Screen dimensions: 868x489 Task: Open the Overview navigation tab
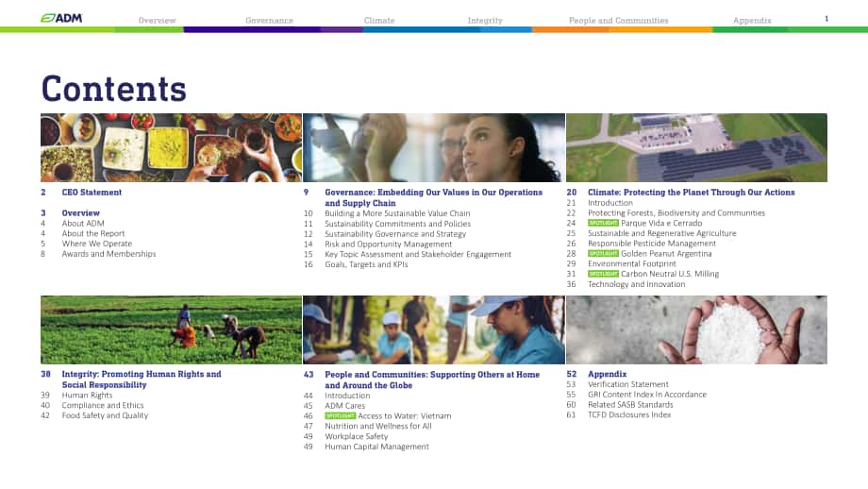(x=158, y=21)
